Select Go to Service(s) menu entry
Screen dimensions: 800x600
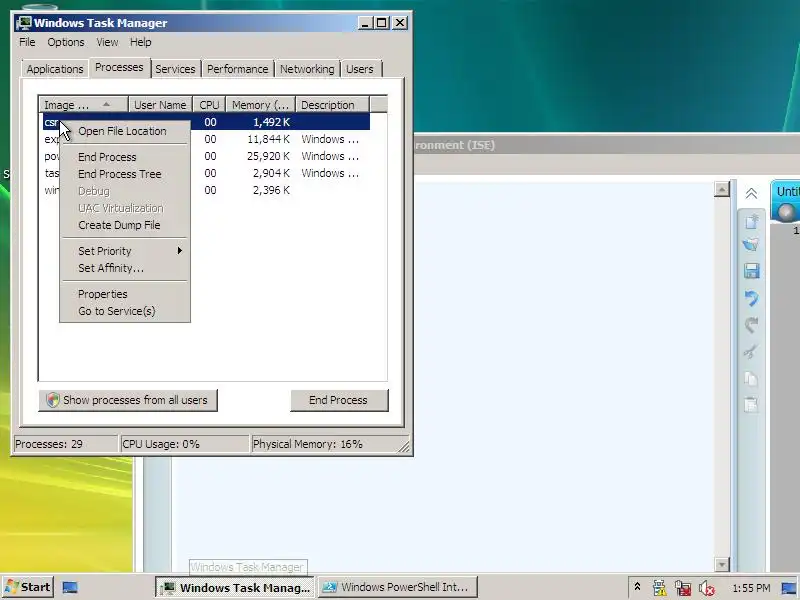click(x=116, y=311)
